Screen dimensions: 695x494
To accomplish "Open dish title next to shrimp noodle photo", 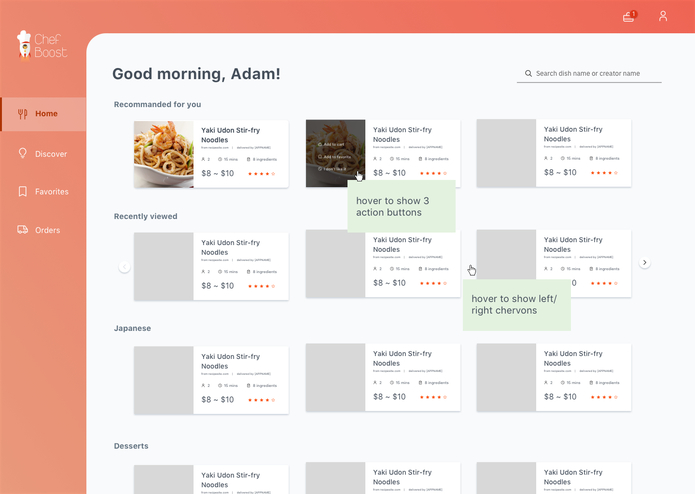I will pos(230,135).
